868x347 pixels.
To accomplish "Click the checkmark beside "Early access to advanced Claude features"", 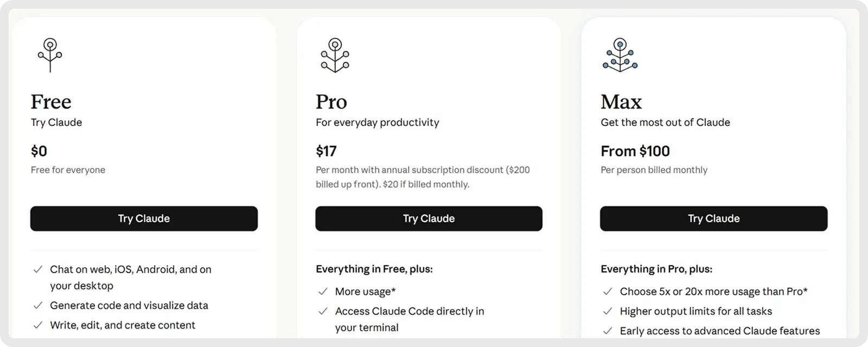I will 607,331.
